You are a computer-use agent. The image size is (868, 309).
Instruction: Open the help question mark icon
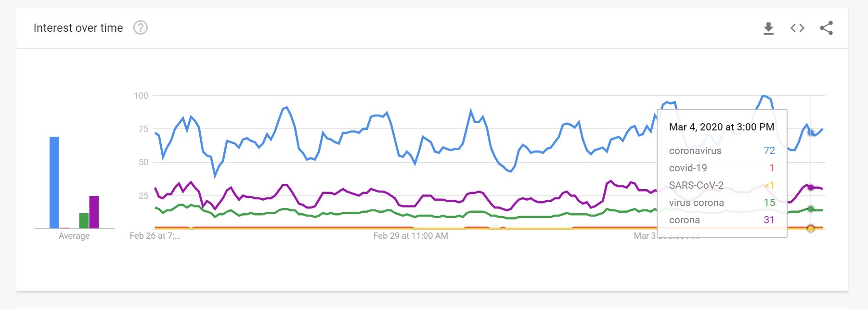pos(140,28)
